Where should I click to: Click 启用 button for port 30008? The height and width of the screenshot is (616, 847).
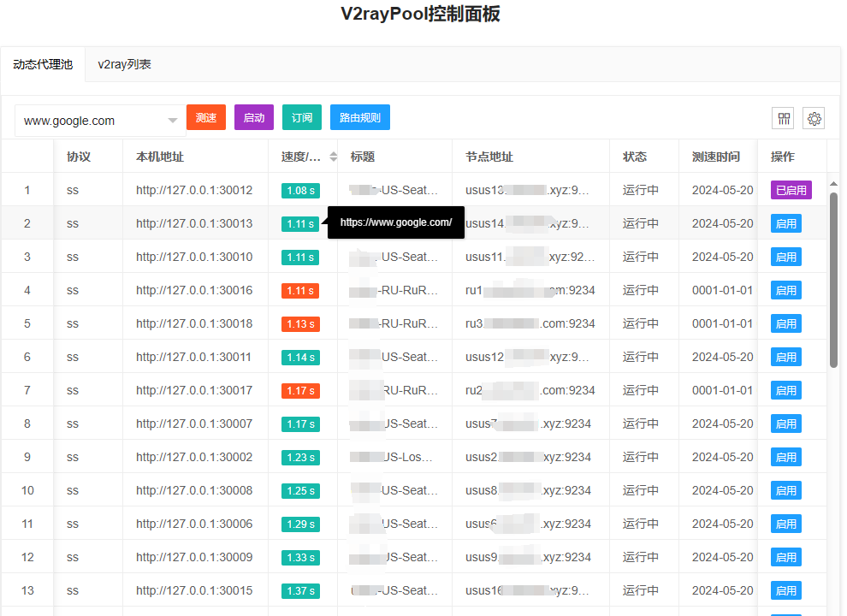pos(786,490)
